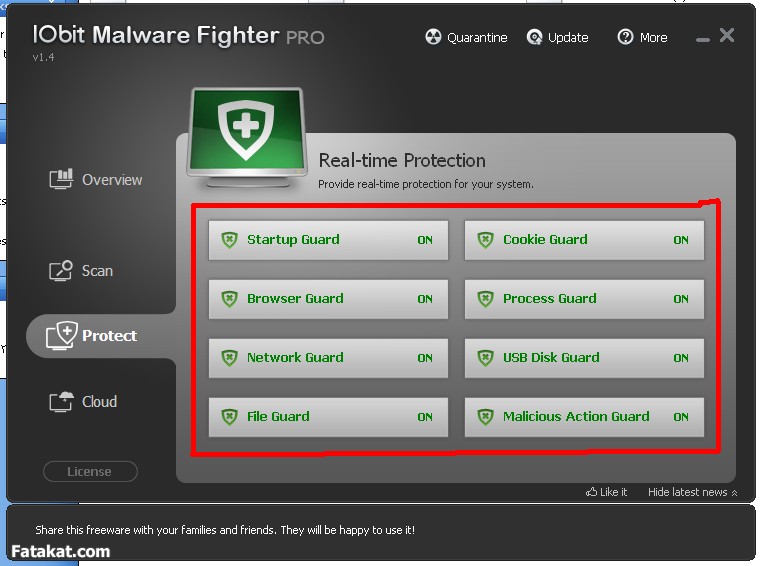Click the Overview chart icon

[x=61, y=179]
